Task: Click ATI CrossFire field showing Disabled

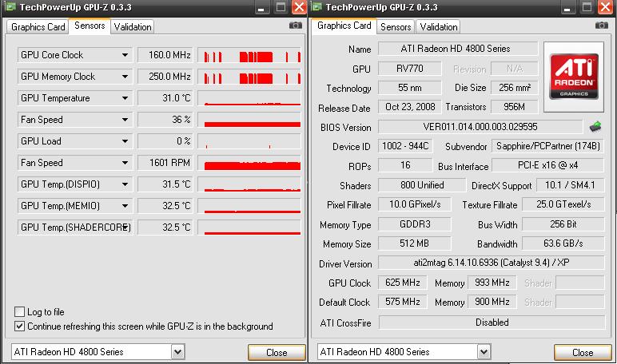Action: click(x=492, y=322)
